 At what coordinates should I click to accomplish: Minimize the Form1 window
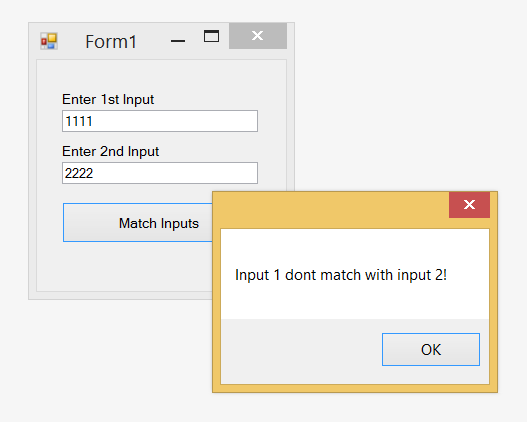(x=178, y=41)
